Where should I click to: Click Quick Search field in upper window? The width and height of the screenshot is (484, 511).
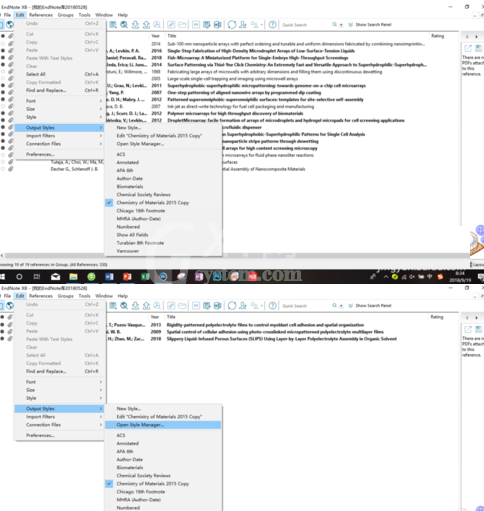306,25
